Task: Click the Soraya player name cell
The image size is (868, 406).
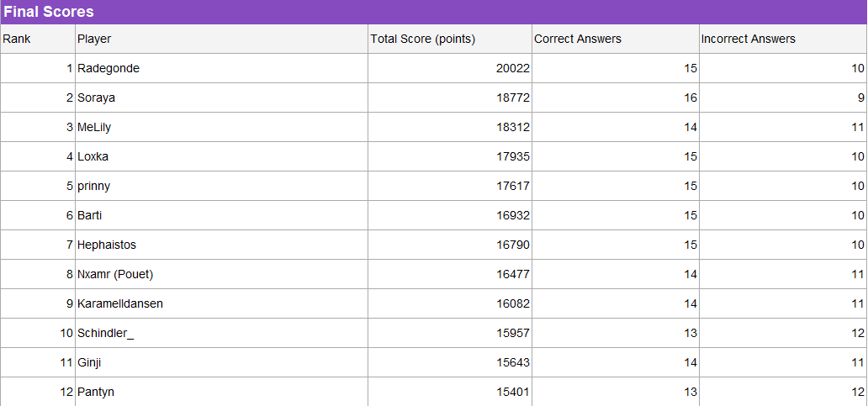Action: [x=221, y=98]
